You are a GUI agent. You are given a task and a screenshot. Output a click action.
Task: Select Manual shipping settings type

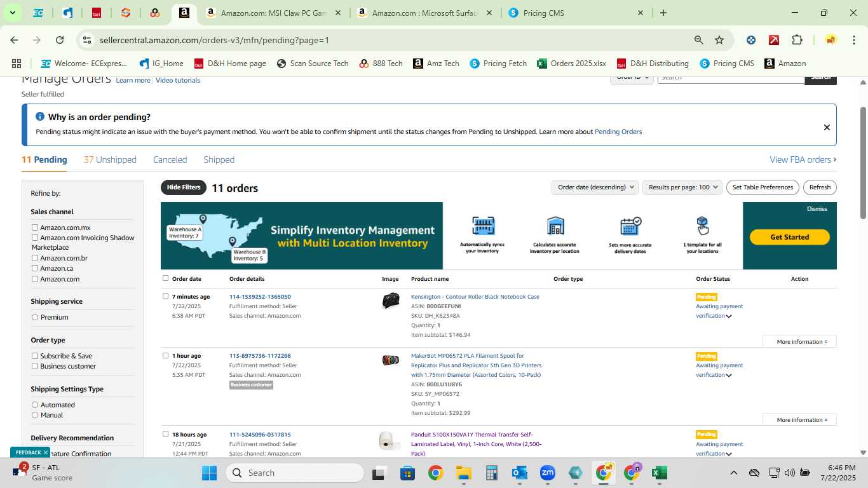(x=35, y=415)
